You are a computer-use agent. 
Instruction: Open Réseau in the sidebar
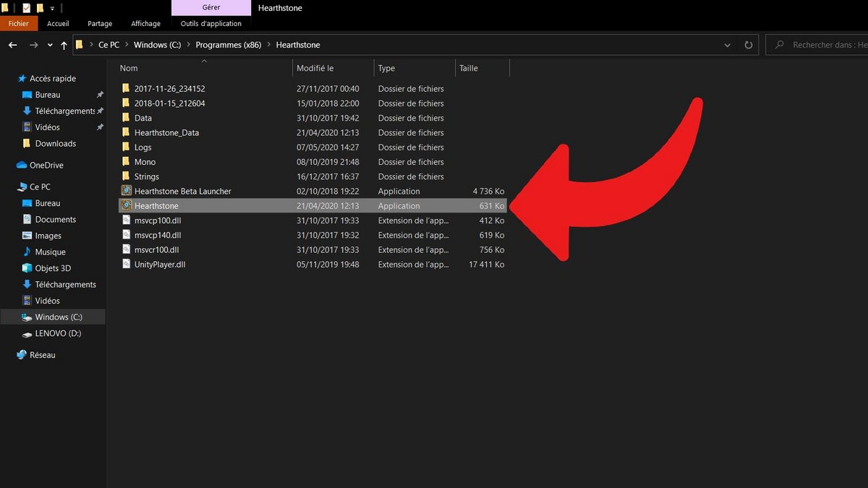[x=43, y=355]
